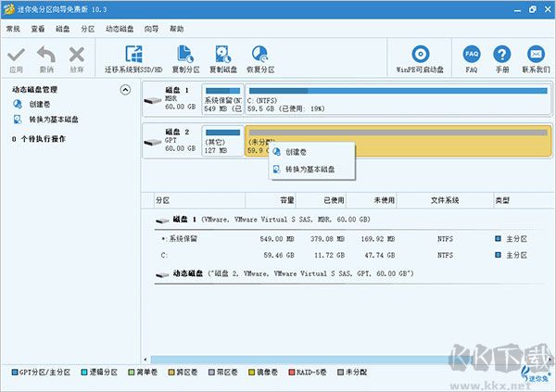Screen dimensions: 556x392
Task: Click the Mirrored volume (镜像卷) legend swatch
Action: (252, 373)
